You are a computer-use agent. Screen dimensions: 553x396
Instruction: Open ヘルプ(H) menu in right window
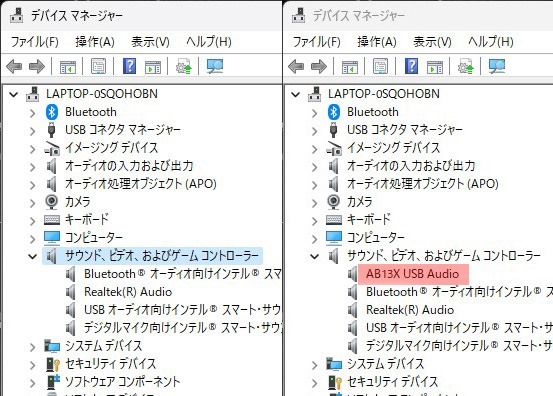click(x=491, y=42)
